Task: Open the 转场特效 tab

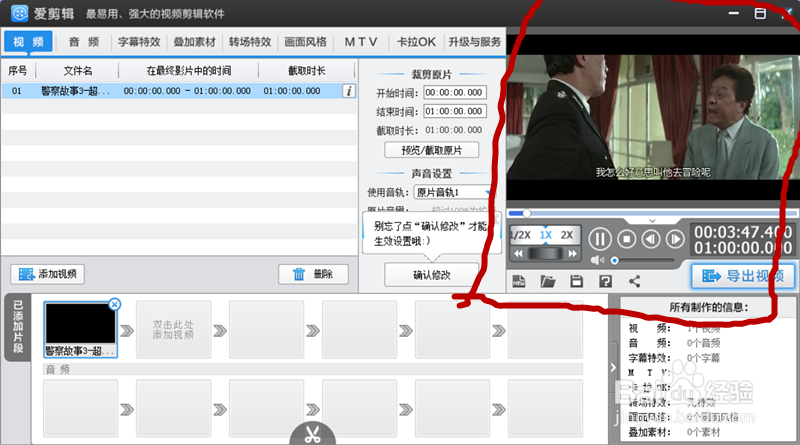Action: point(250,42)
